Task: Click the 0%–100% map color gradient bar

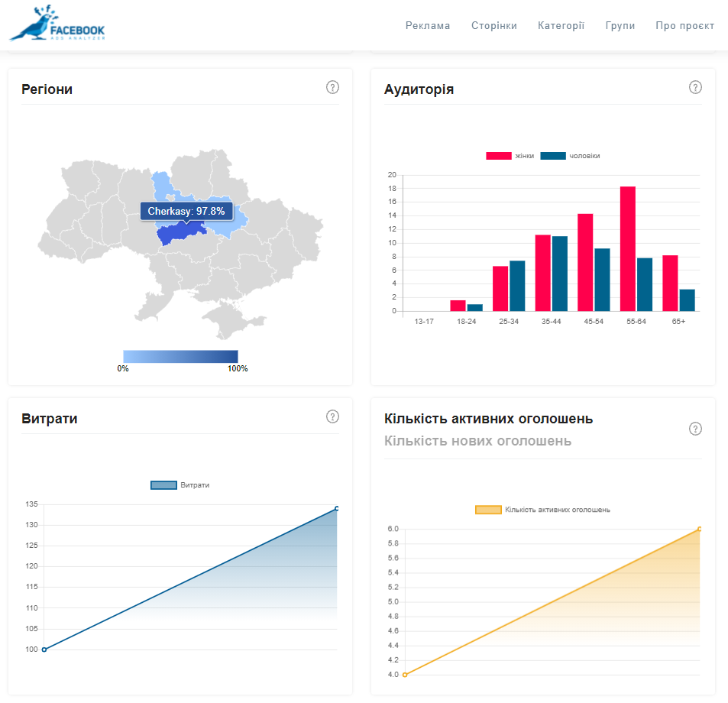Action: pos(180,357)
